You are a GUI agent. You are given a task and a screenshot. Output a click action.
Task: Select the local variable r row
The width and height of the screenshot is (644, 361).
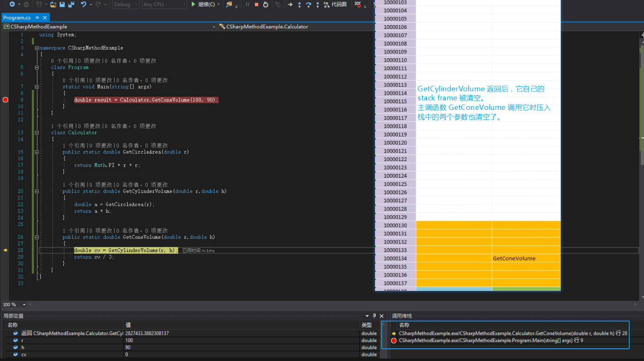coord(194,340)
